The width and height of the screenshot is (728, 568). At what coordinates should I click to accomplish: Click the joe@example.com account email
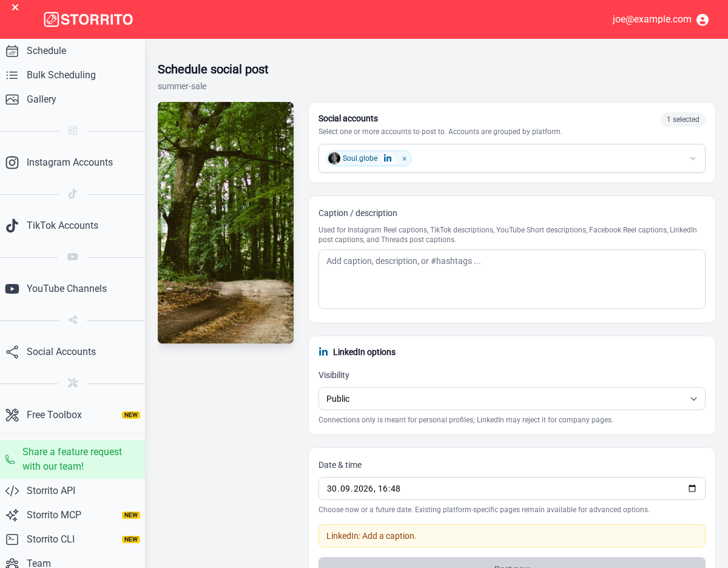(x=652, y=19)
